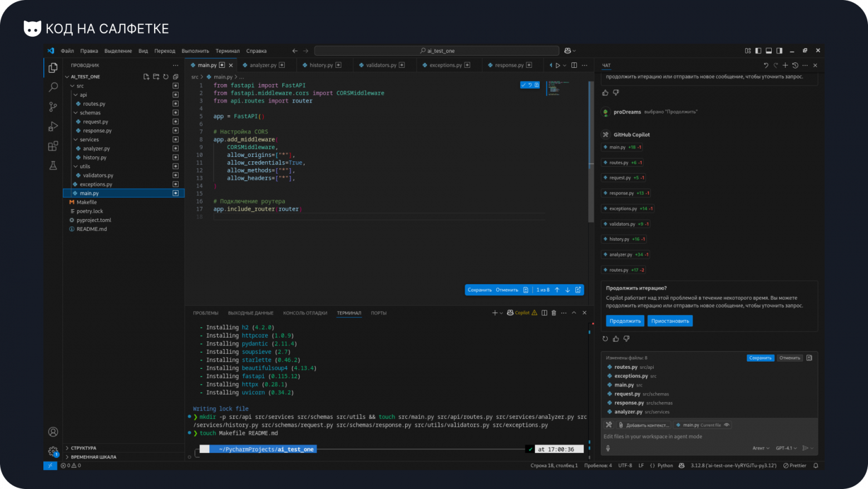Toggle the primary sidebar layout icon in title bar
868x489 pixels.
[x=758, y=51]
